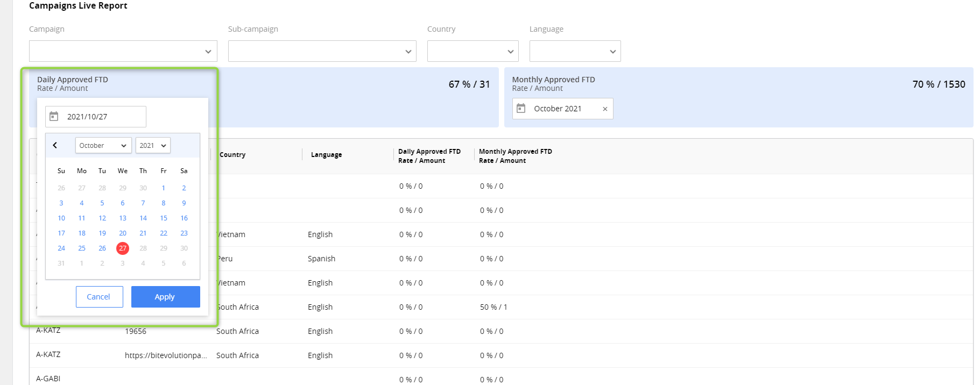This screenshot has width=980, height=385.
Task: Open the Sub-campaign dropdown
Action: [x=322, y=51]
